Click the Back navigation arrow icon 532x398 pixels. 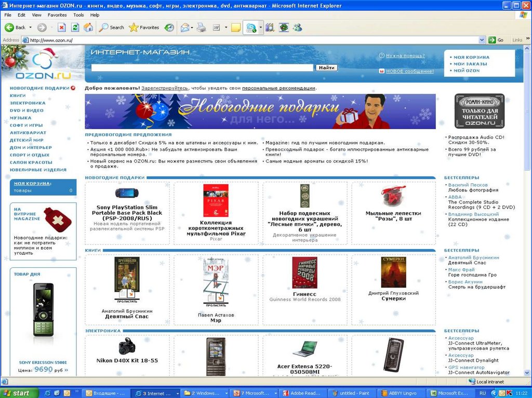click(x=9, y=28)
